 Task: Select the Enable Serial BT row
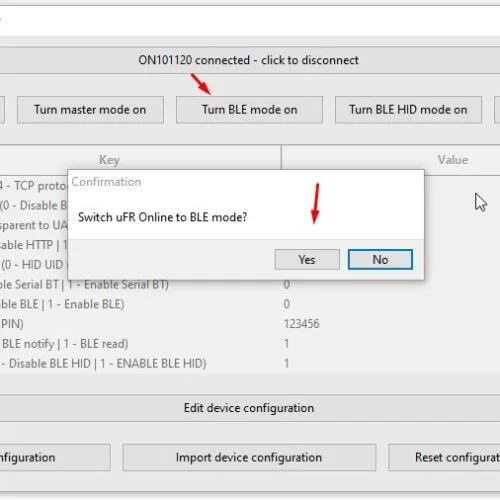[x=250, y=285]
